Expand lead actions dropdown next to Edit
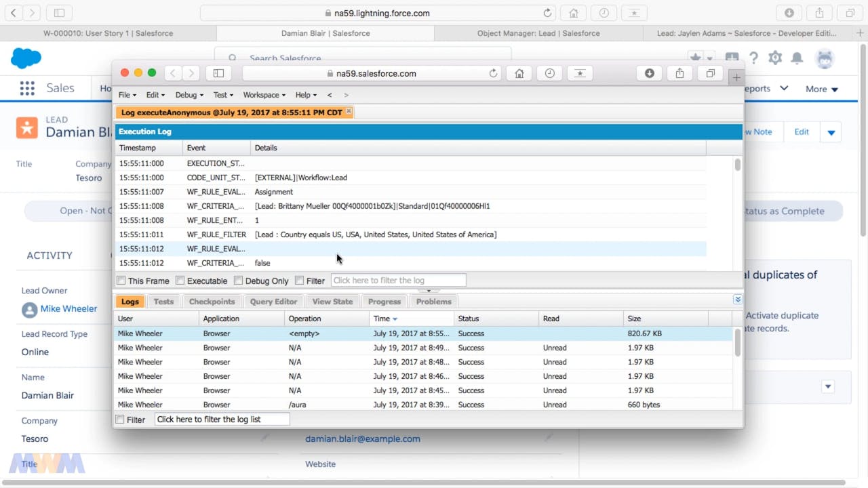Screen dimensions: 868x488 [831, 132]
